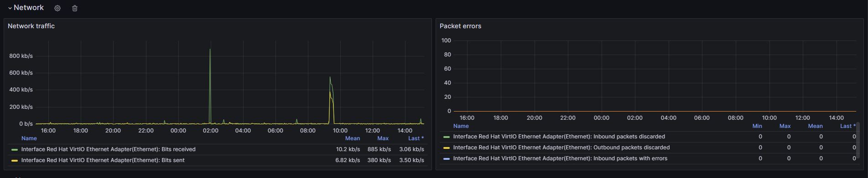Screen dimensions: 868x178
Task: Sort Network traffic legend by Max
Action: click(383, 138)
